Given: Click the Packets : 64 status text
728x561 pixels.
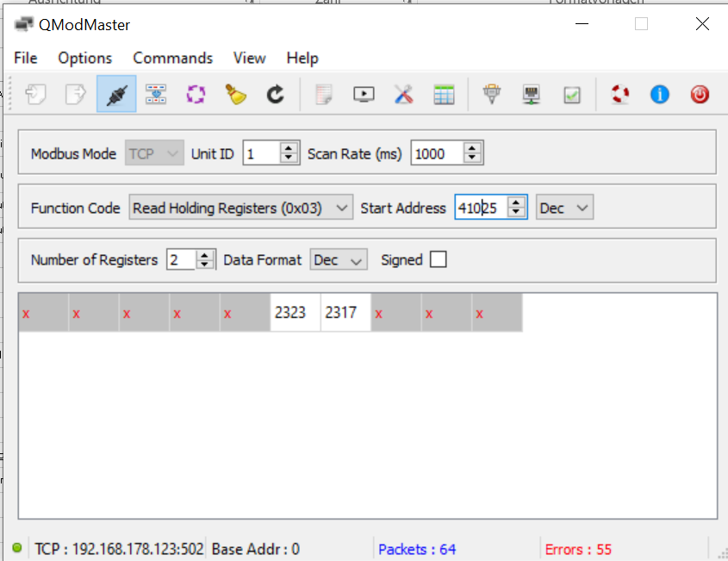Looking at the screenshot, I should click(417, 550).
